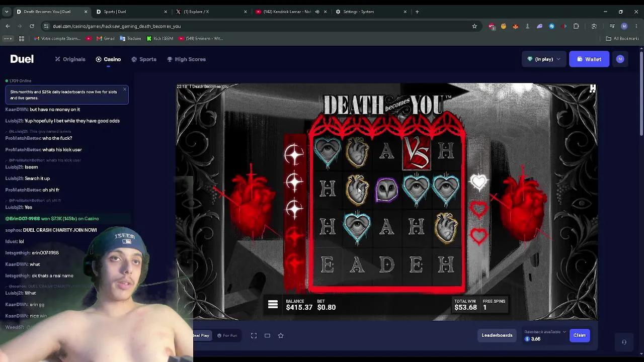This screenshot has height=362, width=644.
Task: Open the Chrome profile avatar
Action: 624,26
